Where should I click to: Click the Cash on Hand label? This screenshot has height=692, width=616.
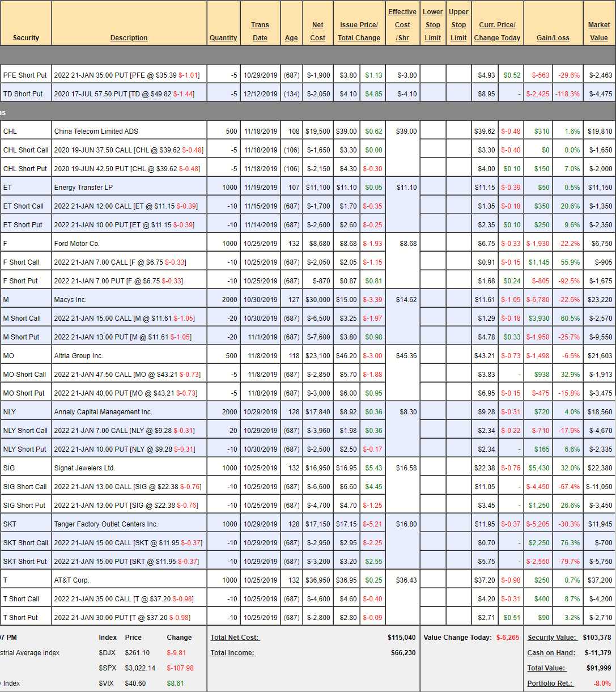coord(551,653)
